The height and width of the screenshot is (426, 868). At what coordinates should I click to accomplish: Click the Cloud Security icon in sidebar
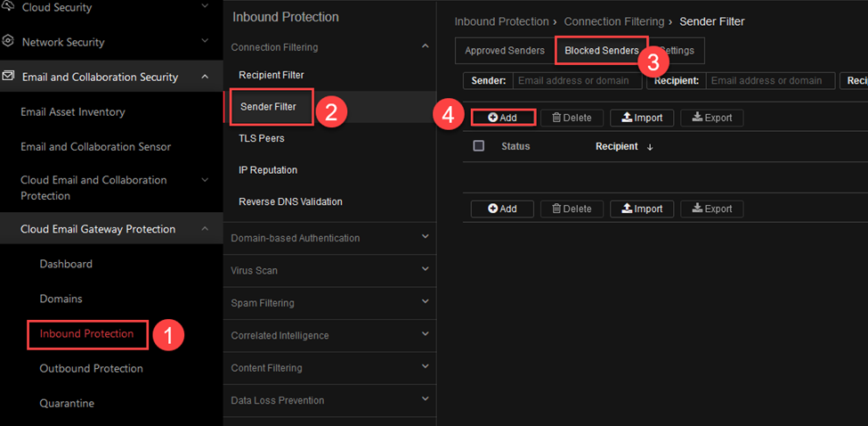pos(8,7)
